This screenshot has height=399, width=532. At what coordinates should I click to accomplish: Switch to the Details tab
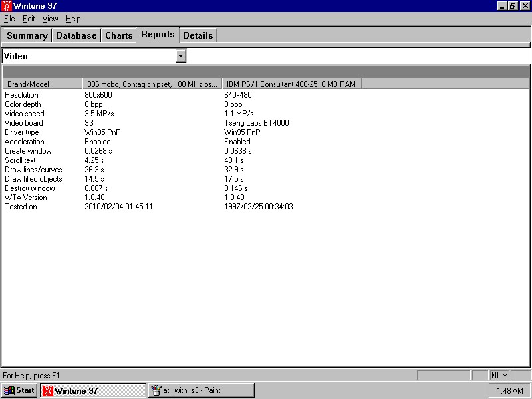[198, 35]
